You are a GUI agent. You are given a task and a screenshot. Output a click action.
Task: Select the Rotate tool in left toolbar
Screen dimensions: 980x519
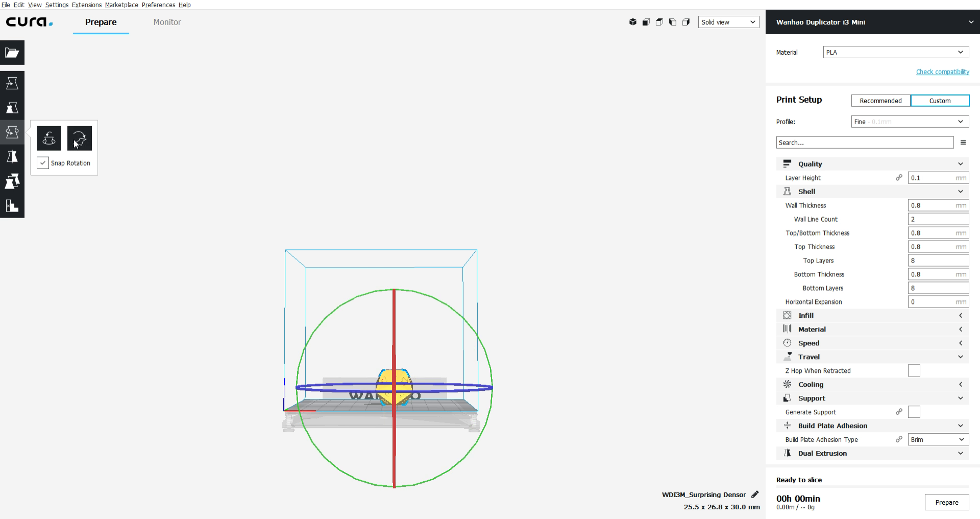[12, 132]
